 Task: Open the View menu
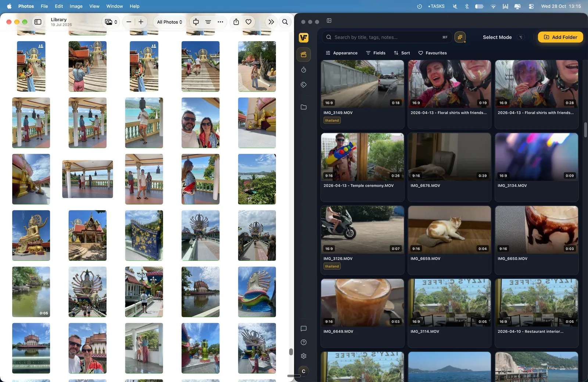[x=94, y=6]
